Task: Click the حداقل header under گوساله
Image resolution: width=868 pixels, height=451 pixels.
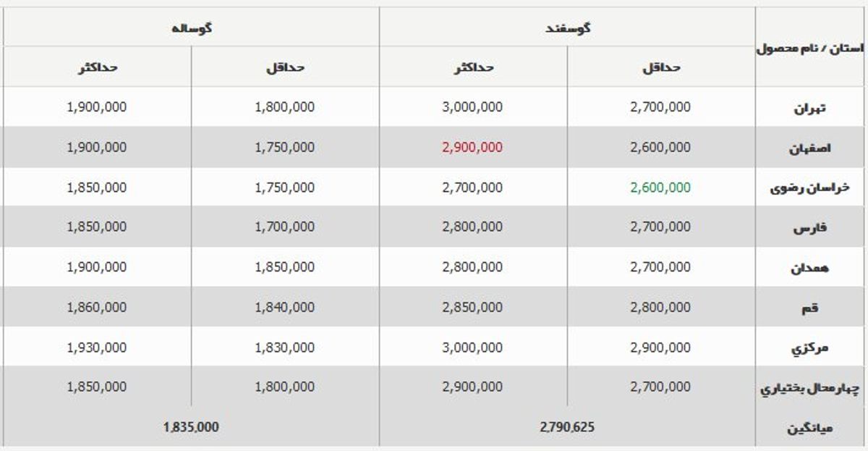Action: point(285,67)
